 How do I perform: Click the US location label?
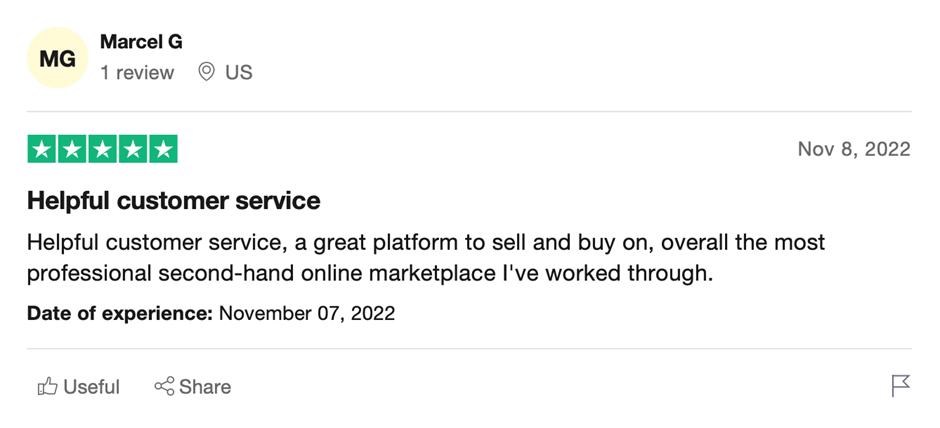pos(239,73)
